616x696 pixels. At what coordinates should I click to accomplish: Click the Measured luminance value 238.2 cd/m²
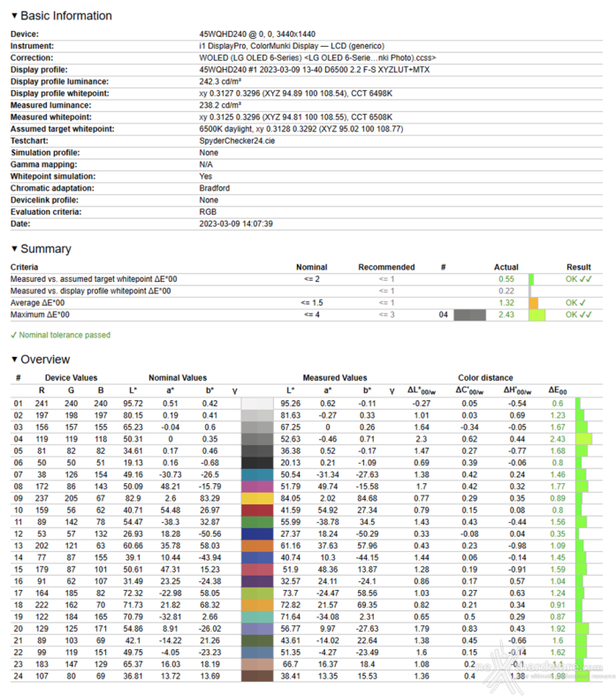click(220, 105)
